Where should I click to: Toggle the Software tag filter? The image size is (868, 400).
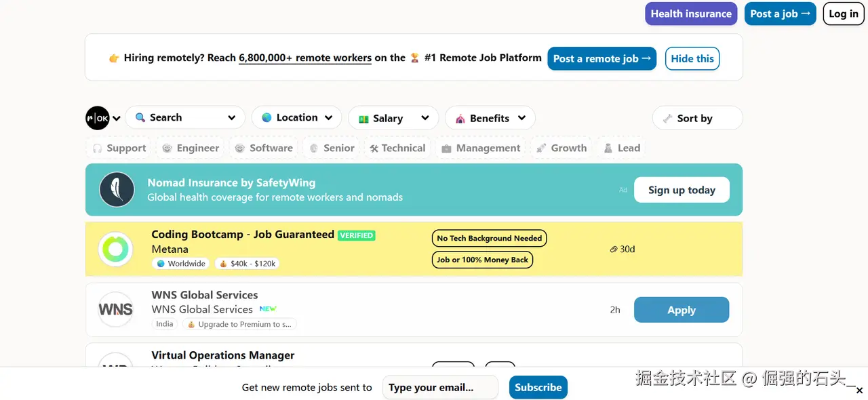click(264, 148)
